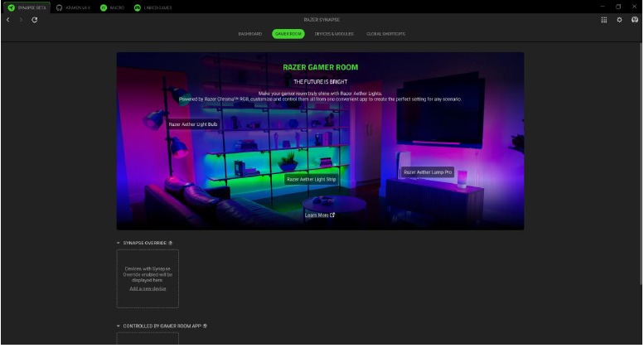The image size is (644, 348).
Task: Select the Razer Aether Lamp Pro label
Action: coord(428,172)
